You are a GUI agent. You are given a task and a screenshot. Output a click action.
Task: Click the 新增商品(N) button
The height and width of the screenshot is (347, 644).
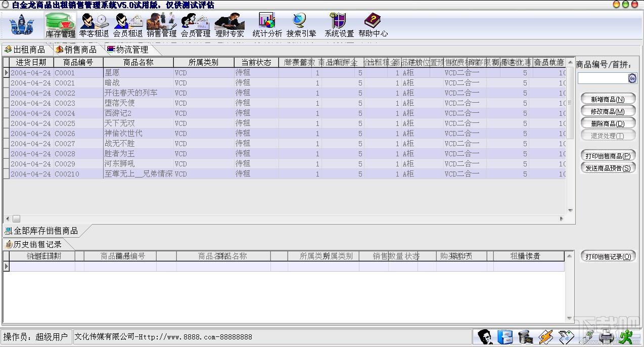tap(608, 99)
